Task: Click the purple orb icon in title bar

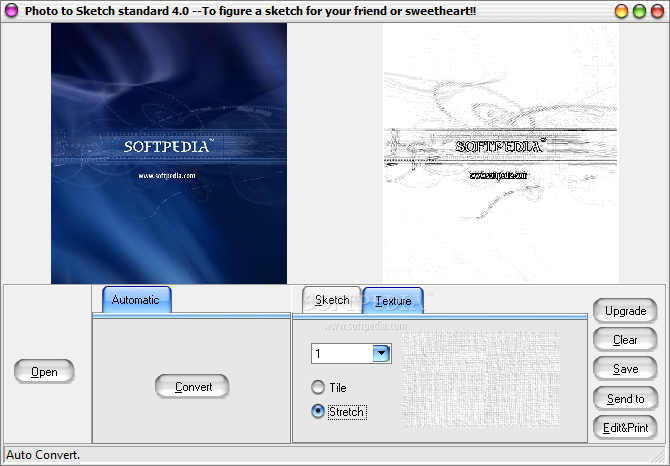Action: [x=12, y=10]
